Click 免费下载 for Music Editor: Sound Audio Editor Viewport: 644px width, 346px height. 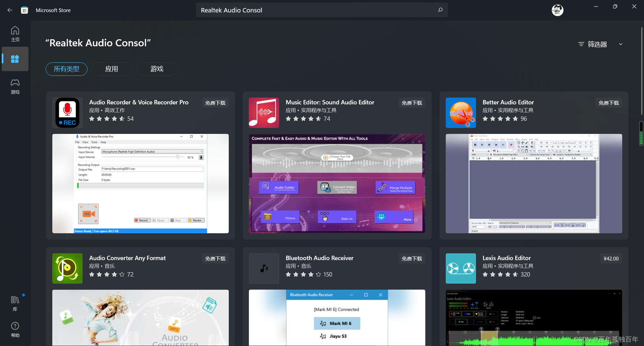412,103
